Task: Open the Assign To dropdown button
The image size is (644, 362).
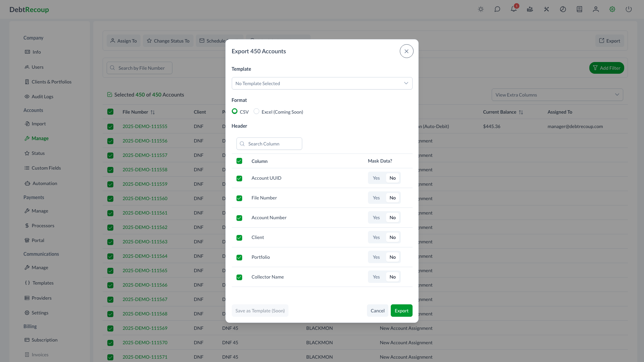Action: (123, 41)
